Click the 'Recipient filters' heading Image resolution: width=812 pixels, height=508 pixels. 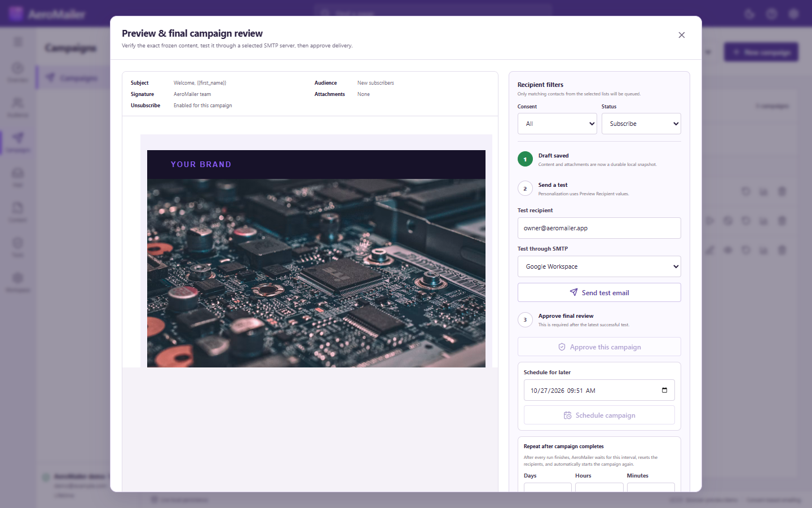[x=540, y=85]
